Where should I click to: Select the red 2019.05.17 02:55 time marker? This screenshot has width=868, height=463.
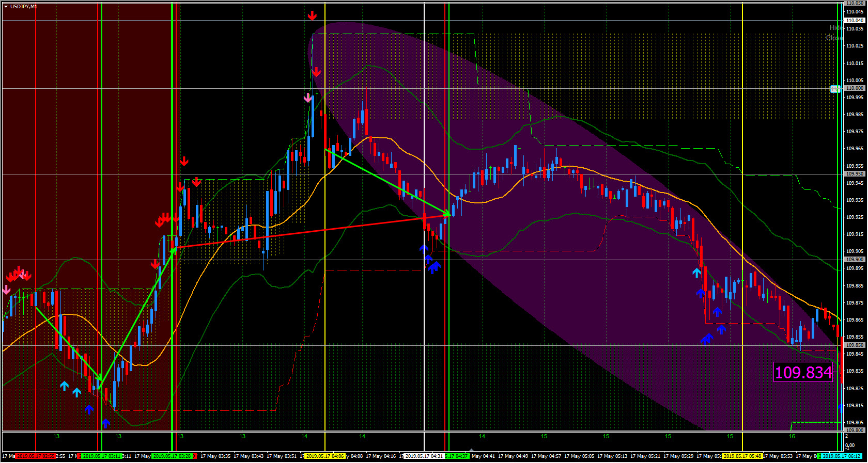point(35,456)
